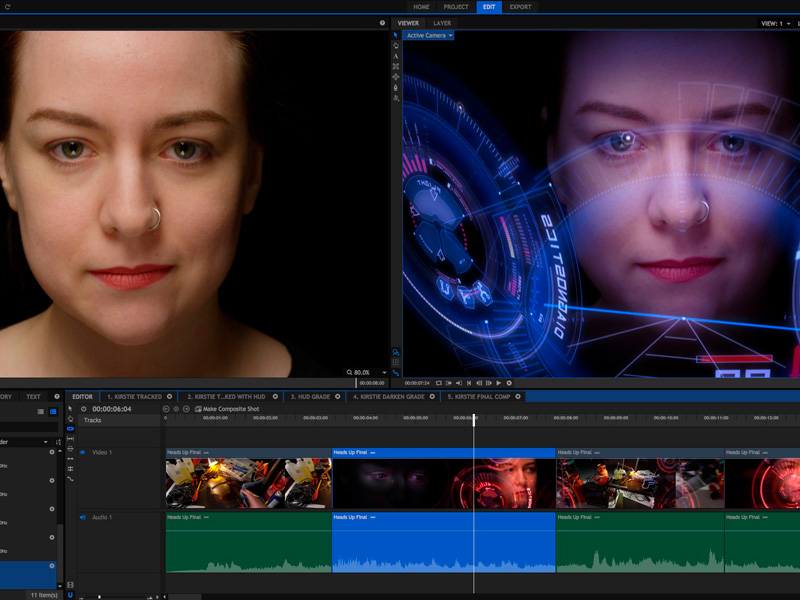Expand the VIEW: 1 layout dropdown

click(776, 23)
